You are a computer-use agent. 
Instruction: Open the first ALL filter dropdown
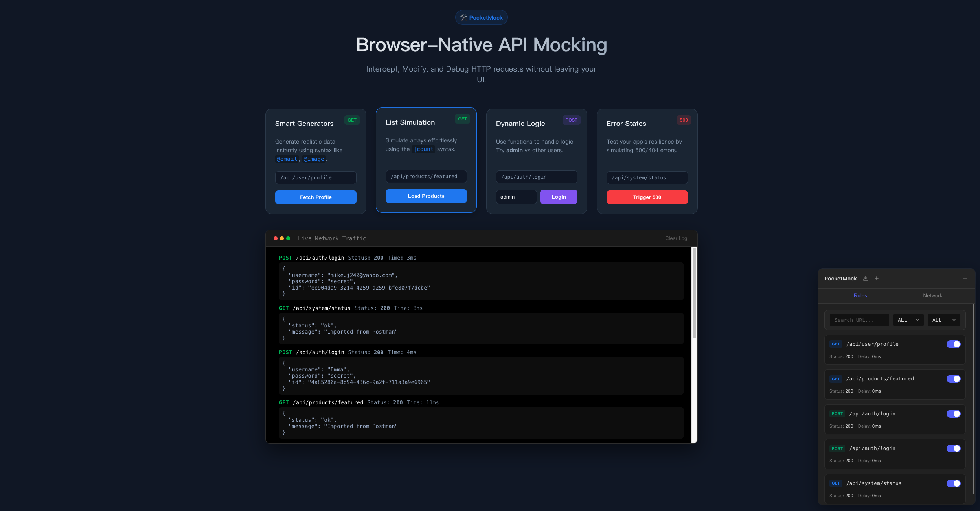[x=908, y=320]
